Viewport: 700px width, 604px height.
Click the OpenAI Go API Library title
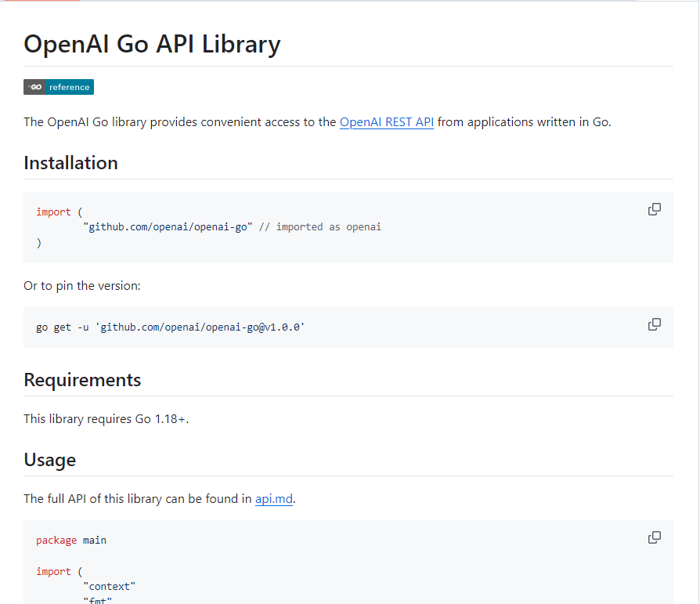[152, 44]
